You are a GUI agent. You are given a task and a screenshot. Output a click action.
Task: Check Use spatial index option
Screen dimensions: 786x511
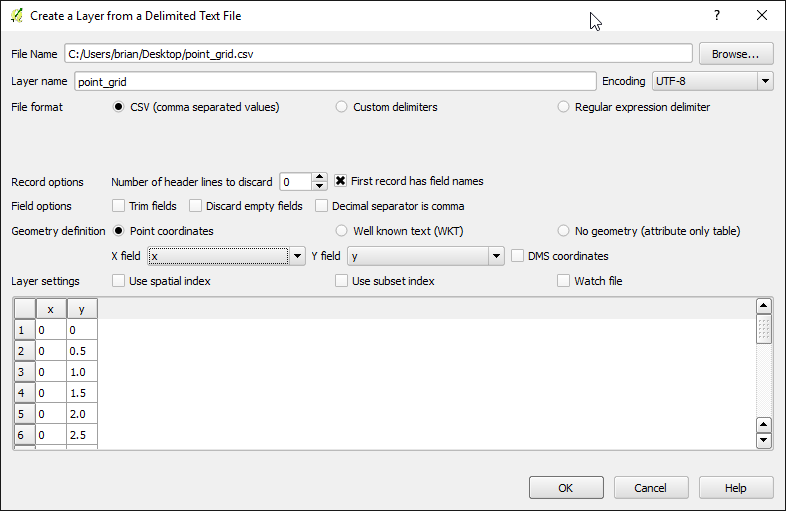[x=118, y=281]
